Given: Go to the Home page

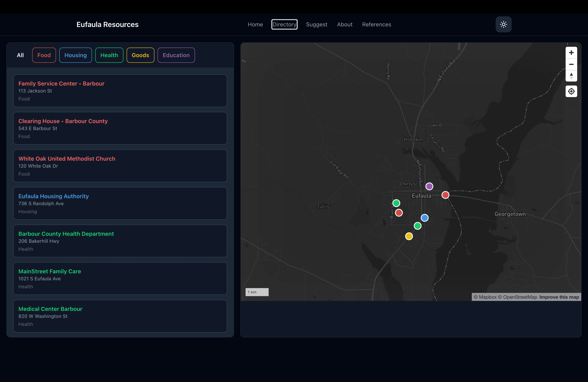Looking at the screenshot, I should [x=255, y=24].
